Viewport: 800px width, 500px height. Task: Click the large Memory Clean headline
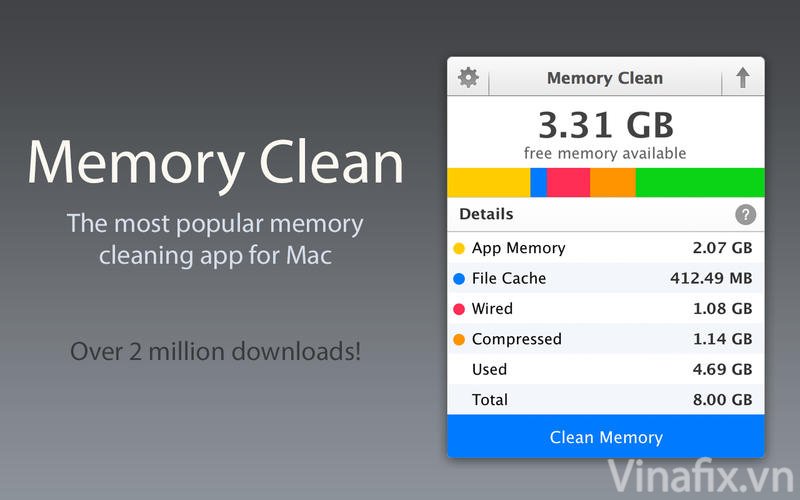coord(215,164)
